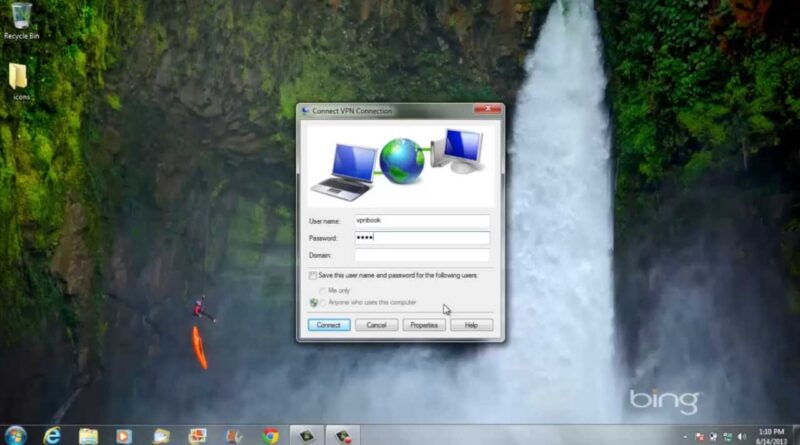Focus the User name field
Image resolution: width=800 pixels, height=445 pixels.
click(422, 220)
